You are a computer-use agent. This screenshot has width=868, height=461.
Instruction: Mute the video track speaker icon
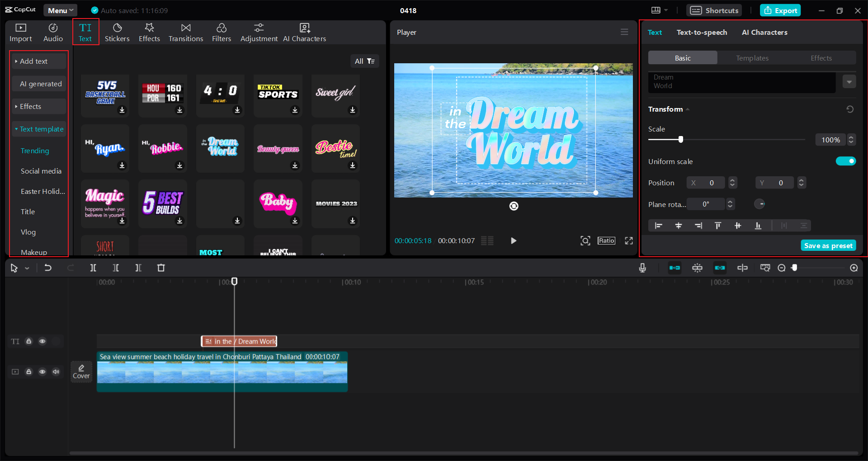tap(56, 372)
